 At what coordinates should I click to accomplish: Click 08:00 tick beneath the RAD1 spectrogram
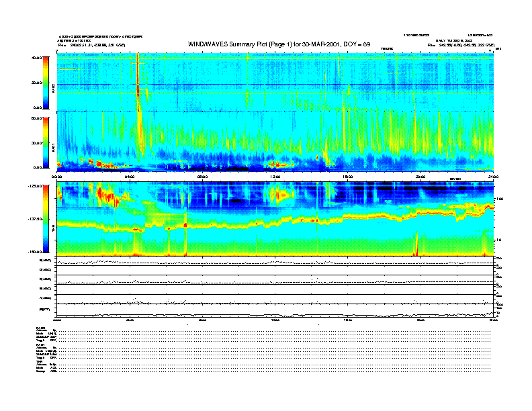(202, 177)
